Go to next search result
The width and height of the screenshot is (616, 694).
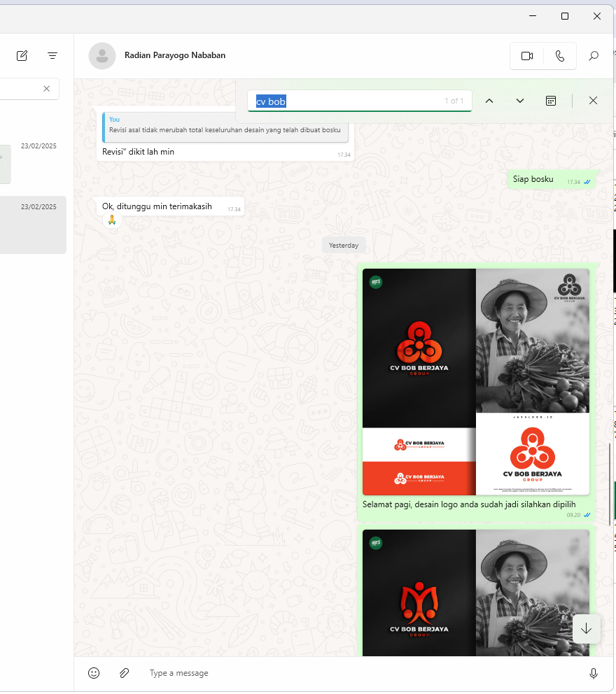pos(520,101)
